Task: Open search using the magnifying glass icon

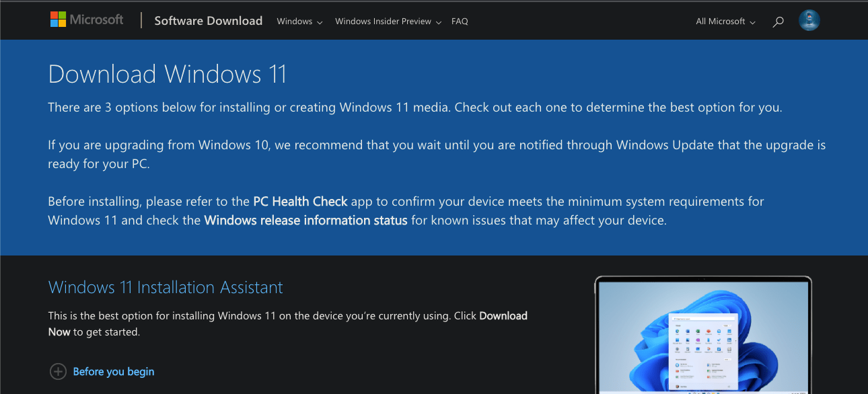Action: tap(778, 21)
